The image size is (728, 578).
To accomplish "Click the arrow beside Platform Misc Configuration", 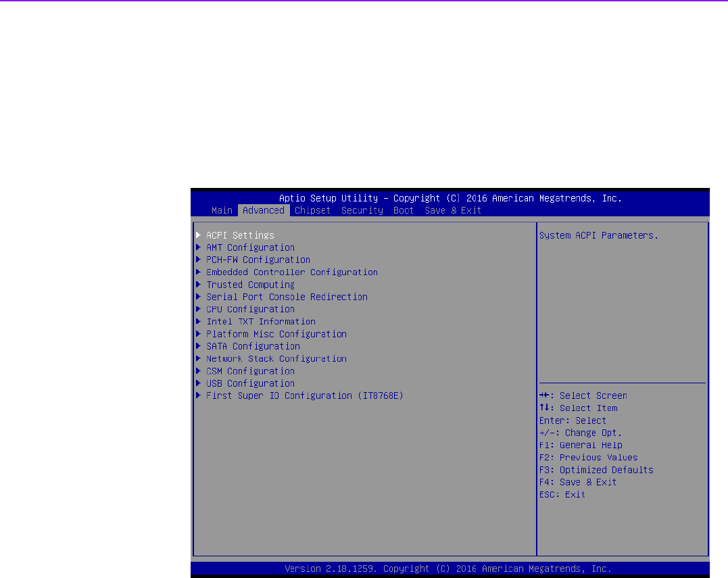I will click(198, 334).
